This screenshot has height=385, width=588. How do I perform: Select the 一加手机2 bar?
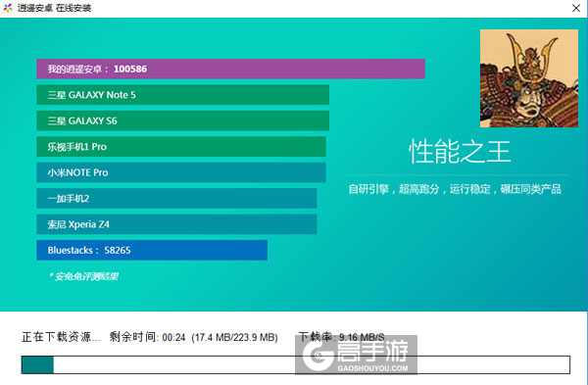(x=176, y=198)
